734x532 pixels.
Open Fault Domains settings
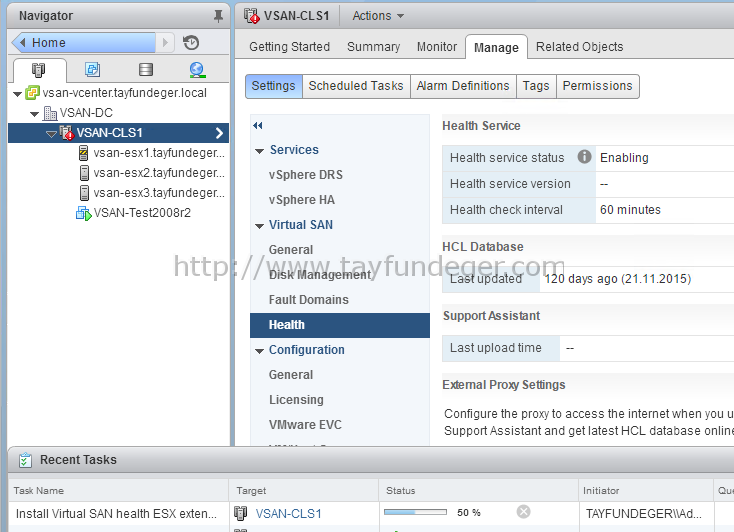point(308,300)
